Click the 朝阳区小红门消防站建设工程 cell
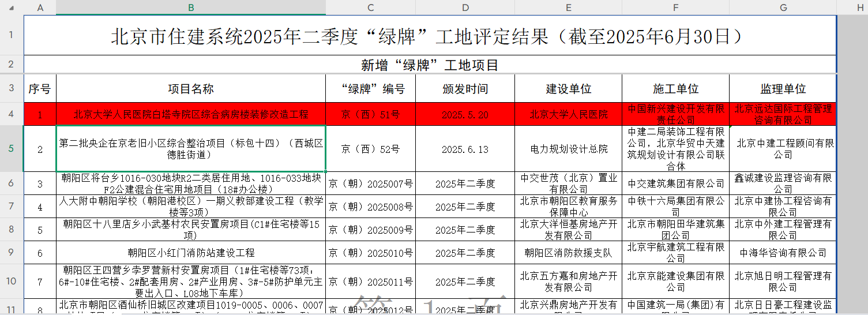The width and height of the screenshot is (868, 315). point(191,253)
